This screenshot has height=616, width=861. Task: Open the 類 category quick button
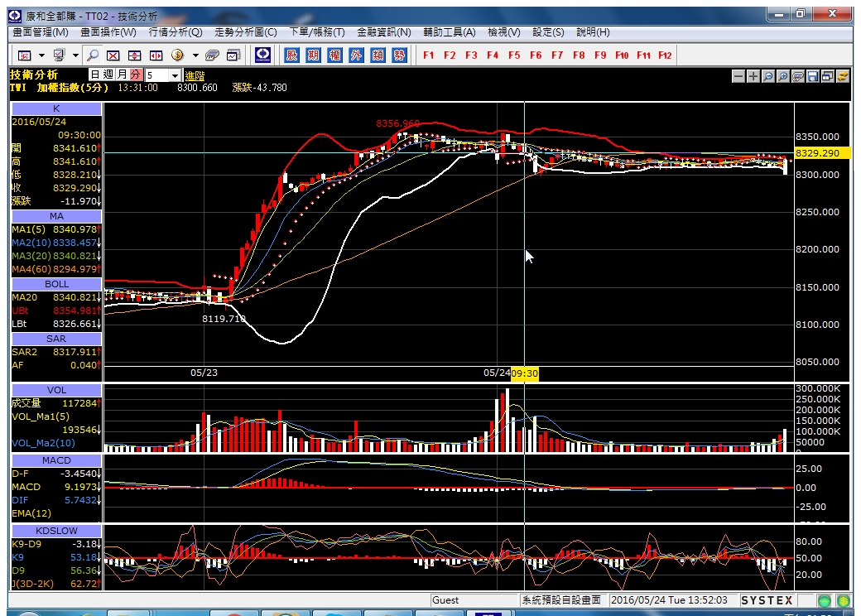[378, 55]
